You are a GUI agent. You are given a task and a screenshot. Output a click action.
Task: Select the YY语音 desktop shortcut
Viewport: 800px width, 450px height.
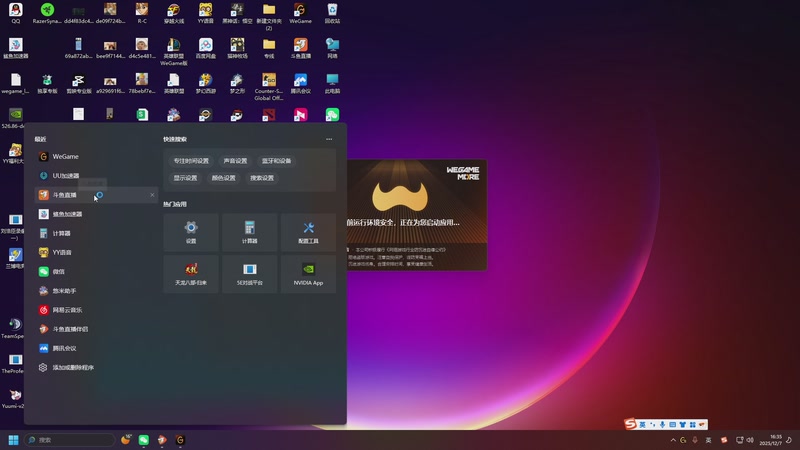tap(206, 13)
